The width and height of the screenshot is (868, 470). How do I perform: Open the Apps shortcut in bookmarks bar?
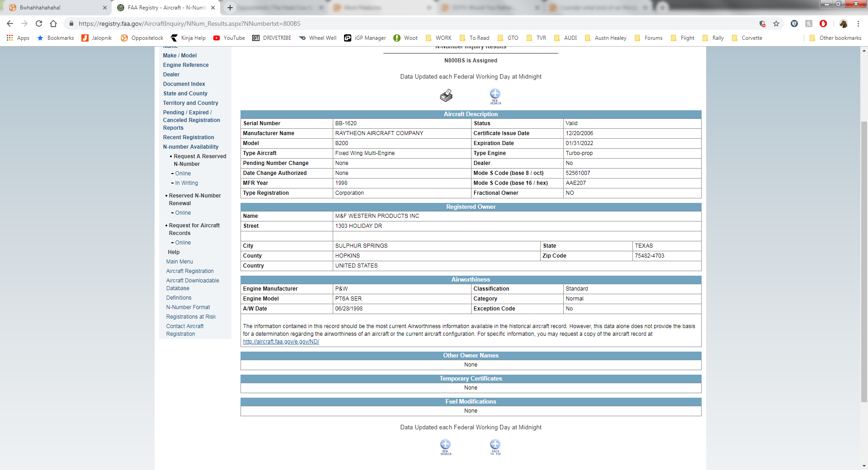pyautogui.click(x=18, y=38)
